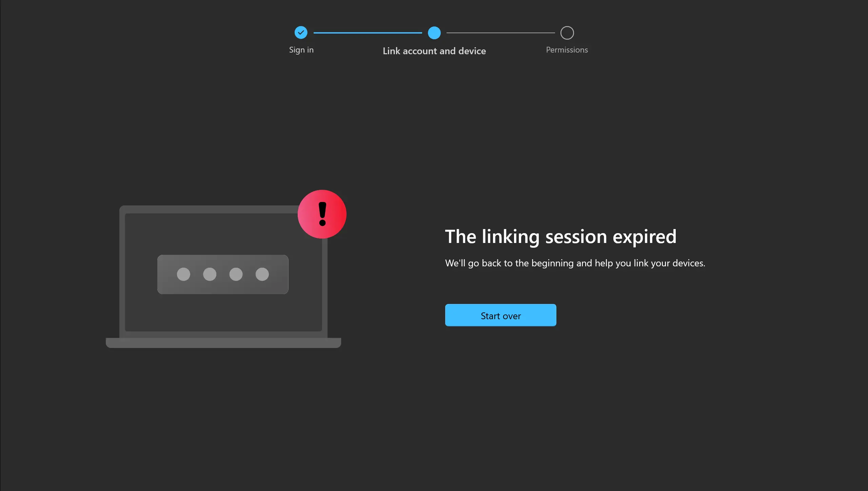Click the progress bar between Sign in and Link account
This screenshot has height=491, width=868.
(367, 33)
